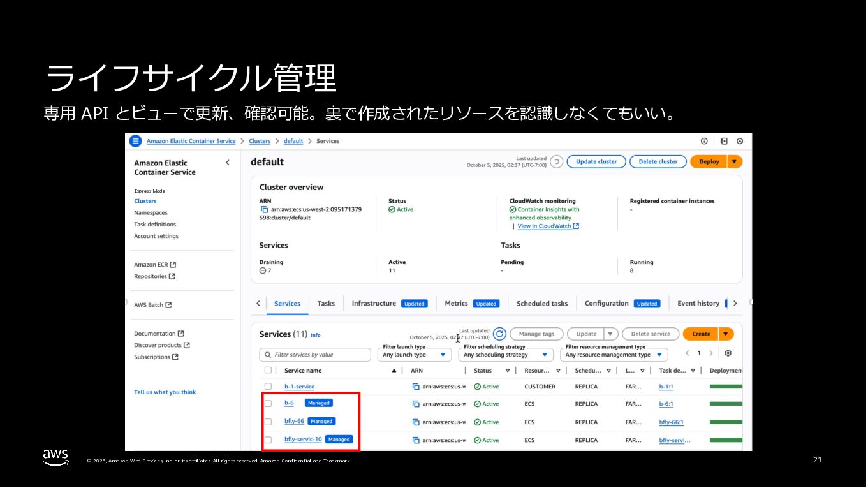This screenshot has width=868, height=488.
Task: Open the hamburger navigation menu icon
Action: (x=135, y=141)
